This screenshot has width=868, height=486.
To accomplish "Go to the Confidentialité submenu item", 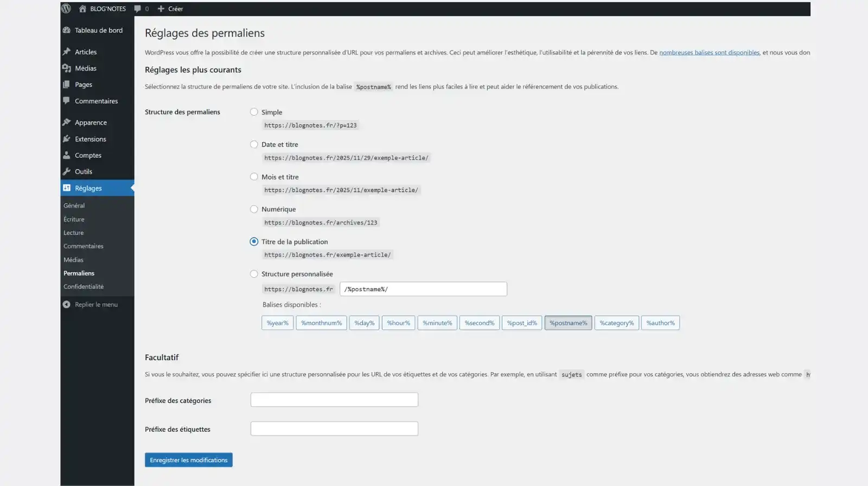I will (x=84, y=286).
